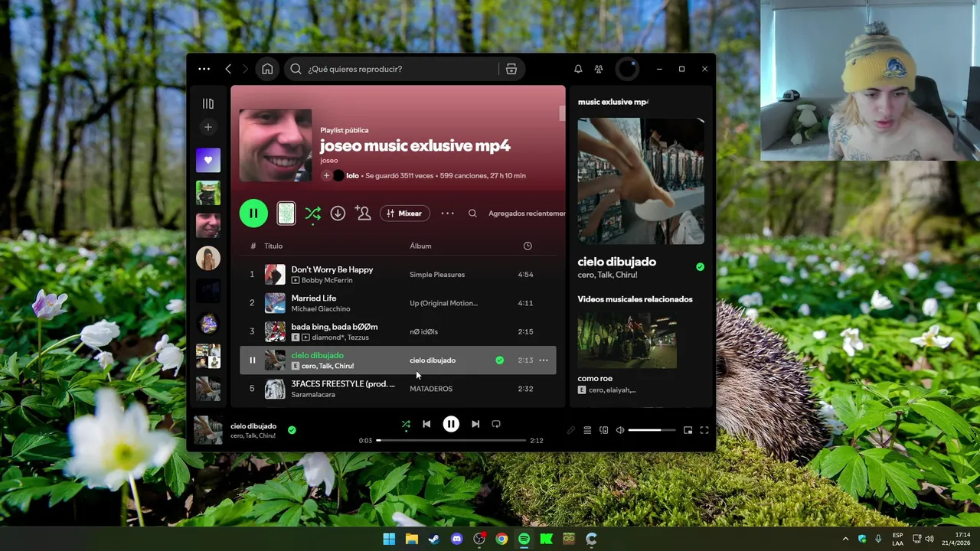
Task: Open the 'nØ idØls' album link
Action: (423, 331)
